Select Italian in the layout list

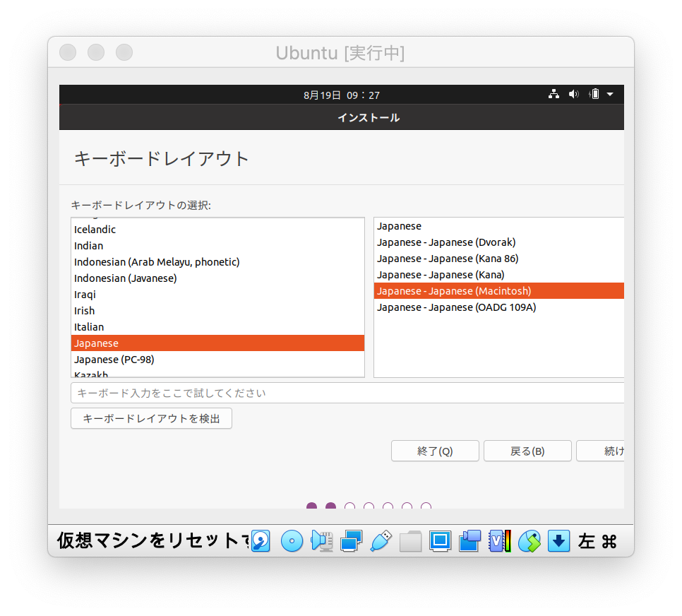pos(217,327)
